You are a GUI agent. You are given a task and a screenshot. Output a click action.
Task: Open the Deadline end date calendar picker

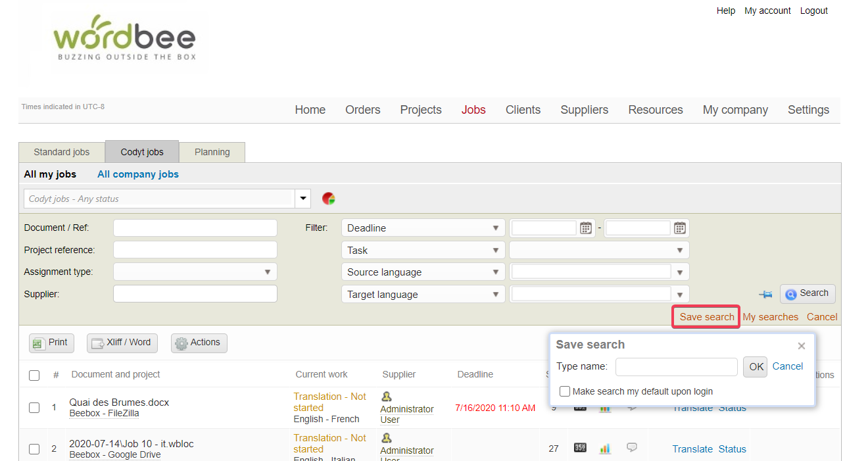point(679,228)
